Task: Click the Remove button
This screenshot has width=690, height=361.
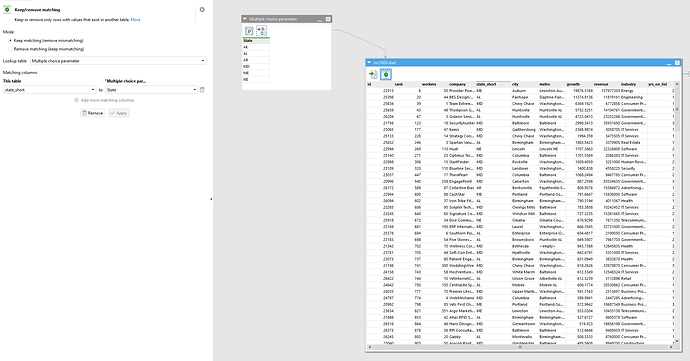Action: pos(92,113)
